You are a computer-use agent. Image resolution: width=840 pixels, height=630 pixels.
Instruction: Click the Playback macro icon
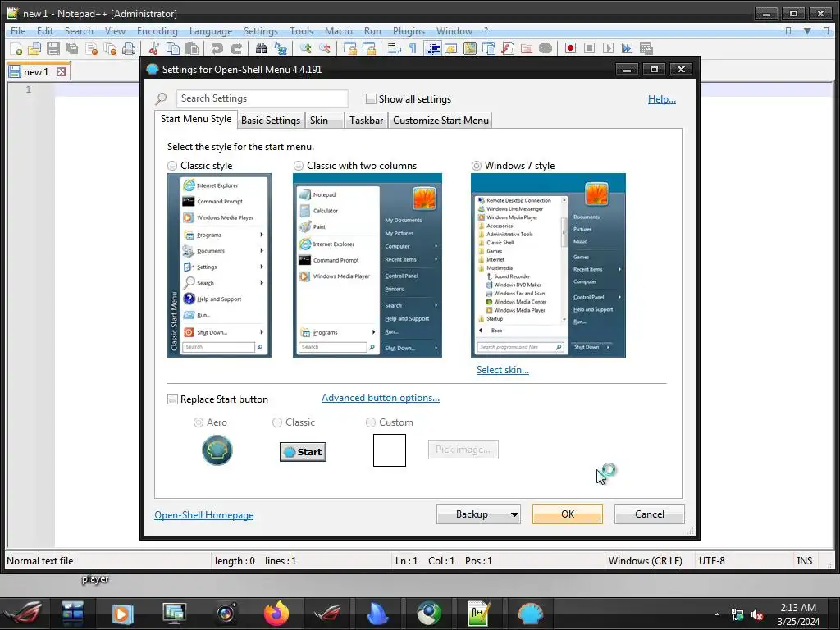(608, 48)
